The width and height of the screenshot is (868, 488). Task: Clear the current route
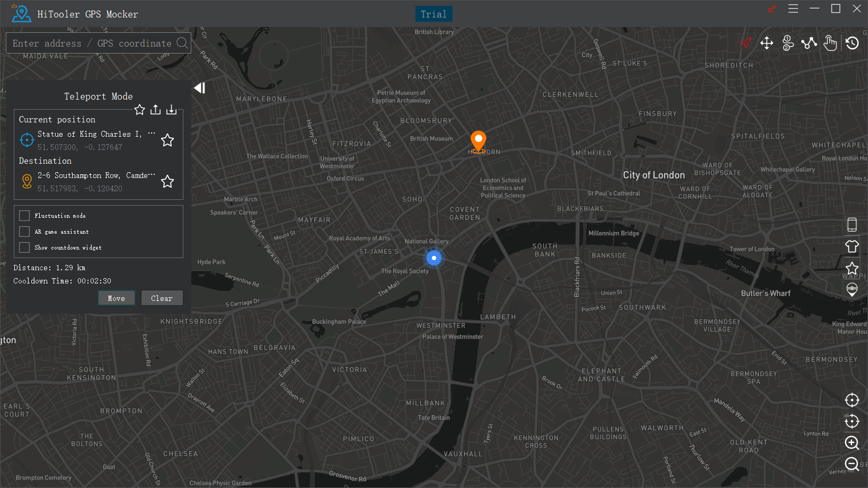coord(162,298)
